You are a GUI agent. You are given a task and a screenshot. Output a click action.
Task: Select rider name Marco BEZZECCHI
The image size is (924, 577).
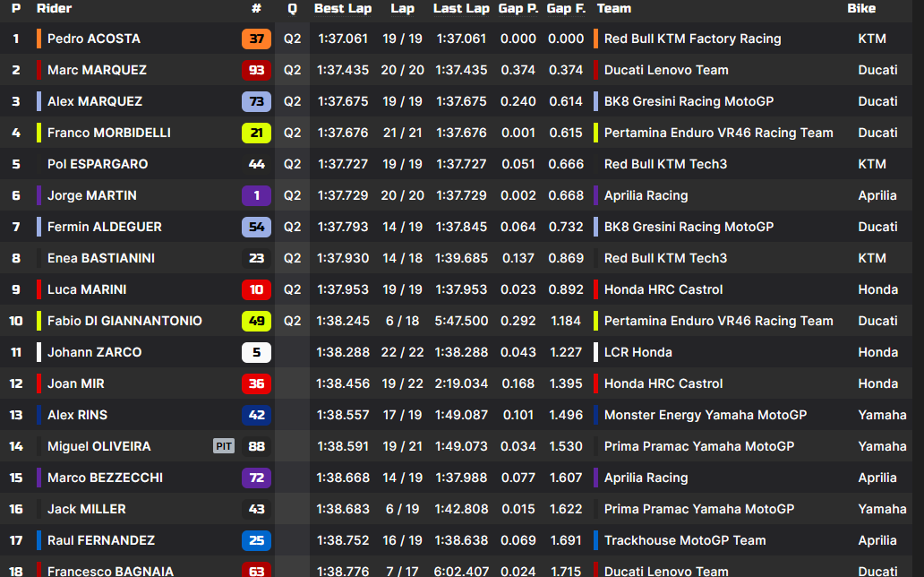(x=105, y=478)
